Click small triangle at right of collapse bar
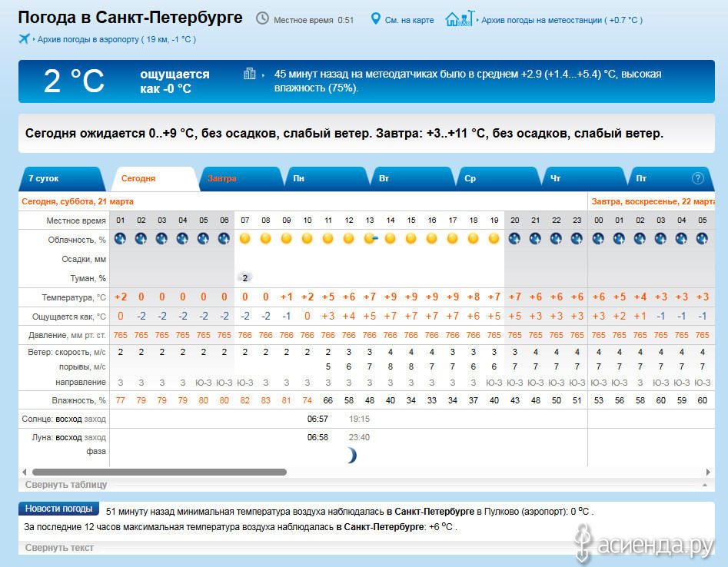728x567 pixels. (703, 486)
